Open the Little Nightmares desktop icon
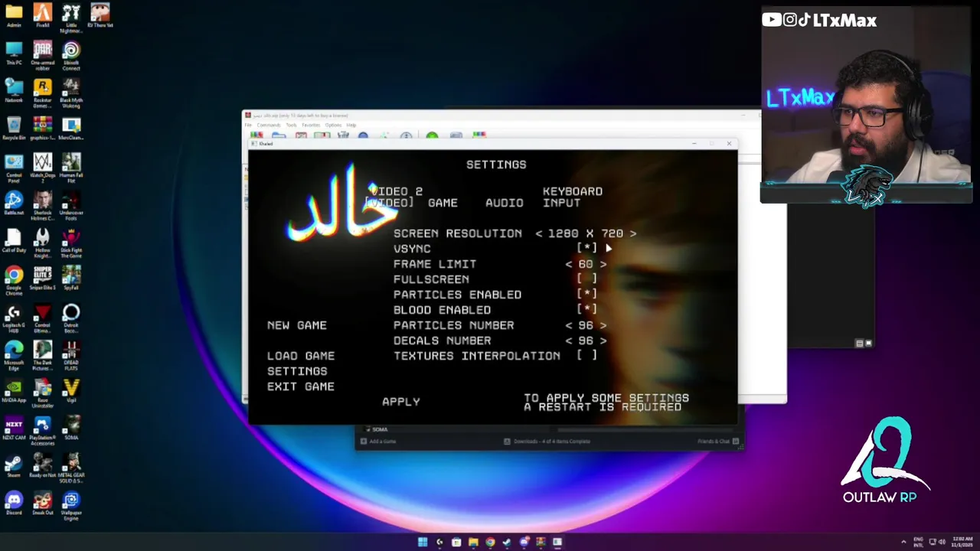Image resolution: width=980 pixels, height=551 pixels. tap(71, 15)
